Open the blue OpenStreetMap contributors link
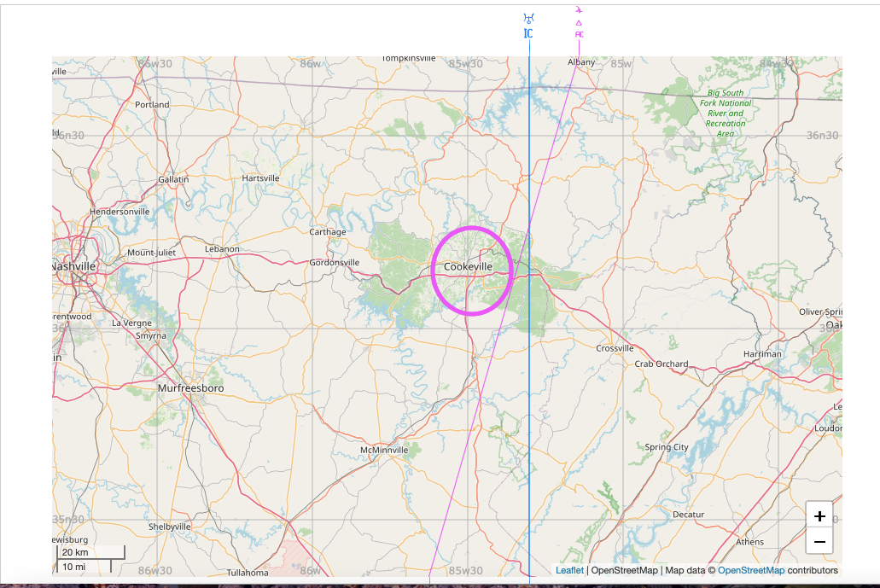This screenshot has height=588, width=880. tap(751, 570)
